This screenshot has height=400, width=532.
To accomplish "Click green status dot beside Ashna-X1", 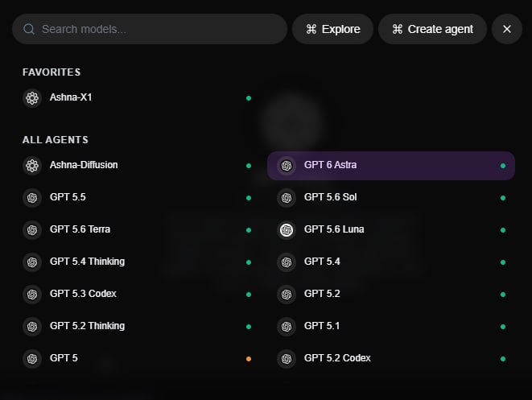I will pos(249,98).
